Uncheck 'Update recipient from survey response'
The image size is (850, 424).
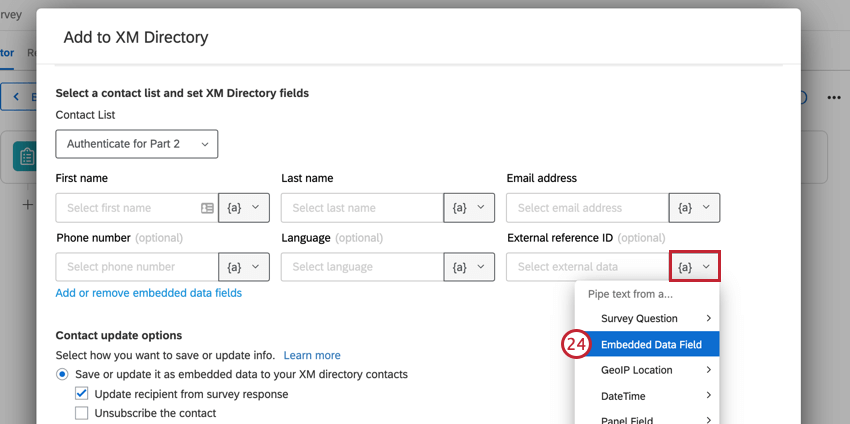click(82, 394)
